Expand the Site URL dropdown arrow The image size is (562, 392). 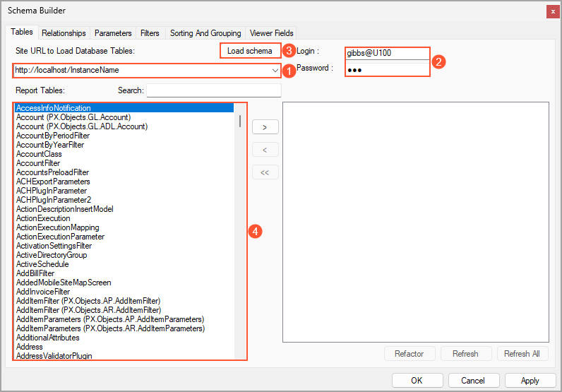coord(275,71)
